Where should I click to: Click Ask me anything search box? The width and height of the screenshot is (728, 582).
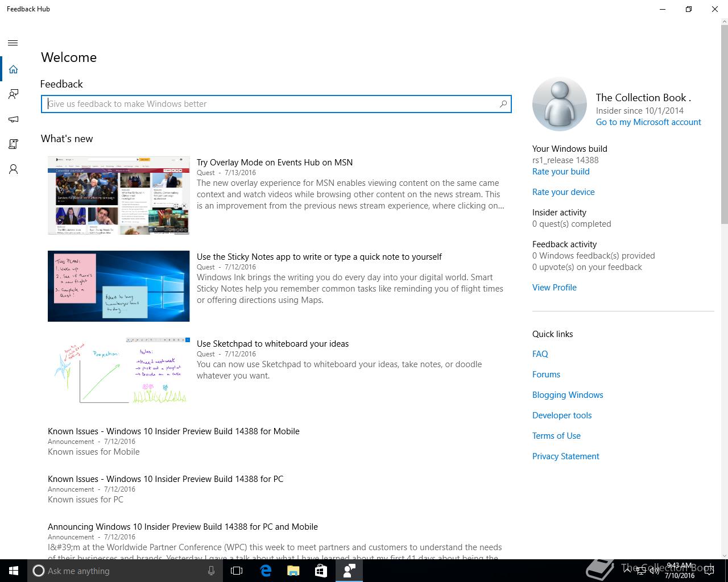coord(124,571)
